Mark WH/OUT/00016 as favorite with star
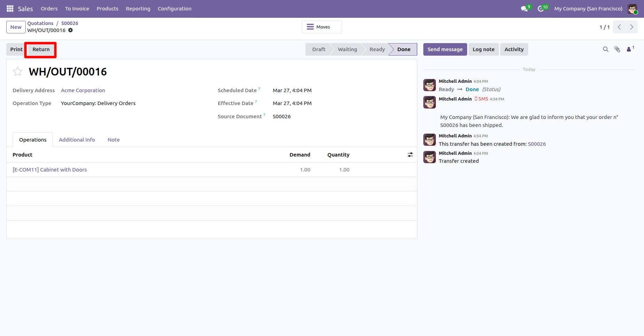This screenshot has height=336, width=644. [17, 72]
